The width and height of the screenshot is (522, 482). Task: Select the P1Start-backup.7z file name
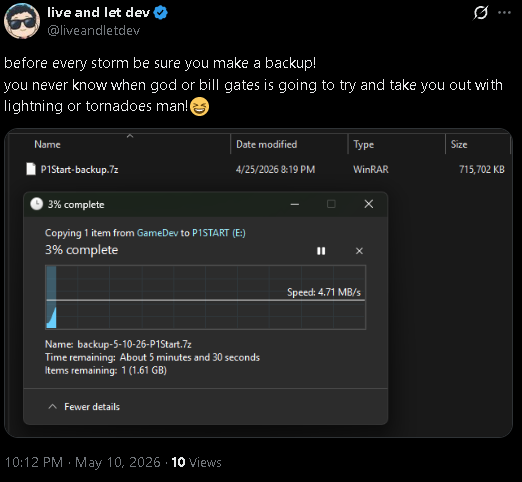[79, 170]
